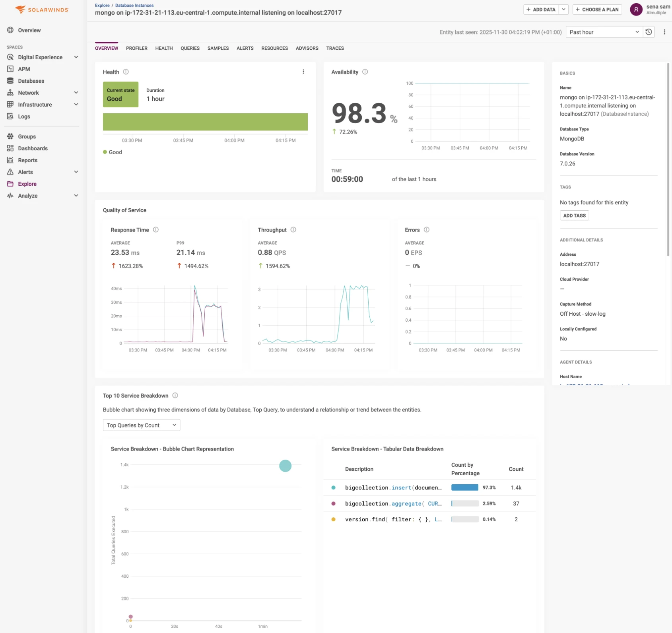Expand the Network section chevron
This screenshot has height=633, width=672.
pos(76,93)
